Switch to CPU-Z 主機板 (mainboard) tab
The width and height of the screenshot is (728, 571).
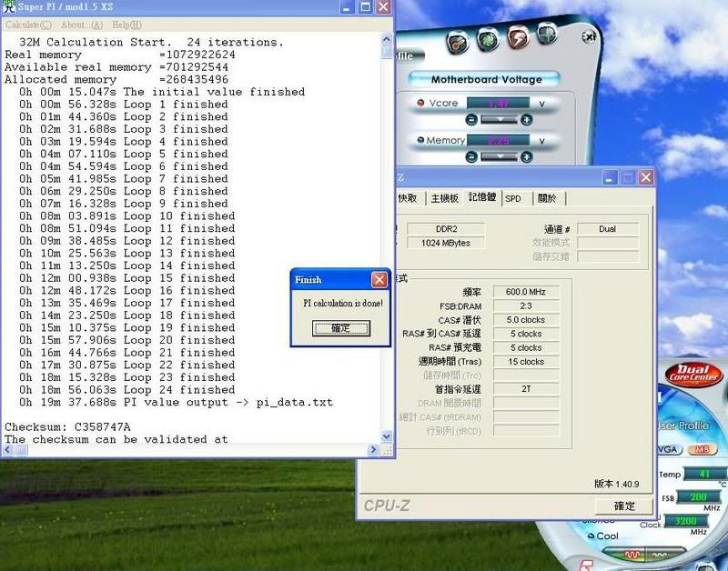(x=444, y=198)
